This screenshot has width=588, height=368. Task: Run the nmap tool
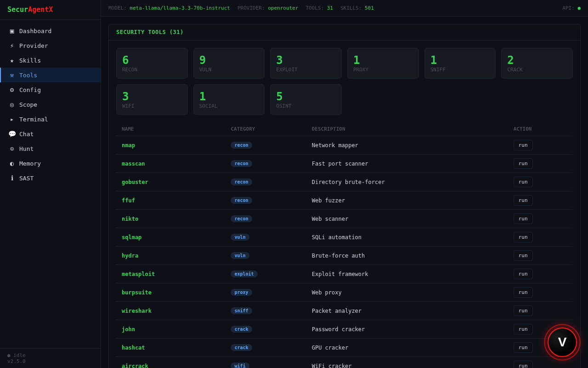[523, 145]
